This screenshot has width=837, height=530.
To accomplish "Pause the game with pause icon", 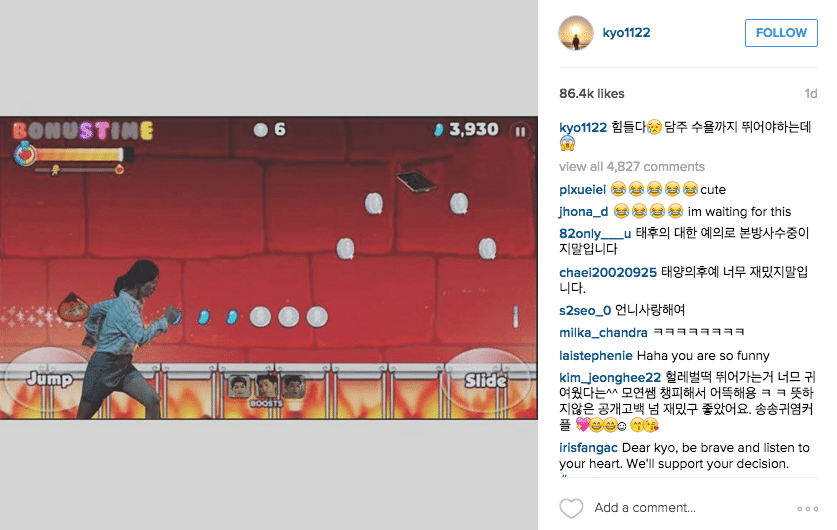I will tap(520, 131).
